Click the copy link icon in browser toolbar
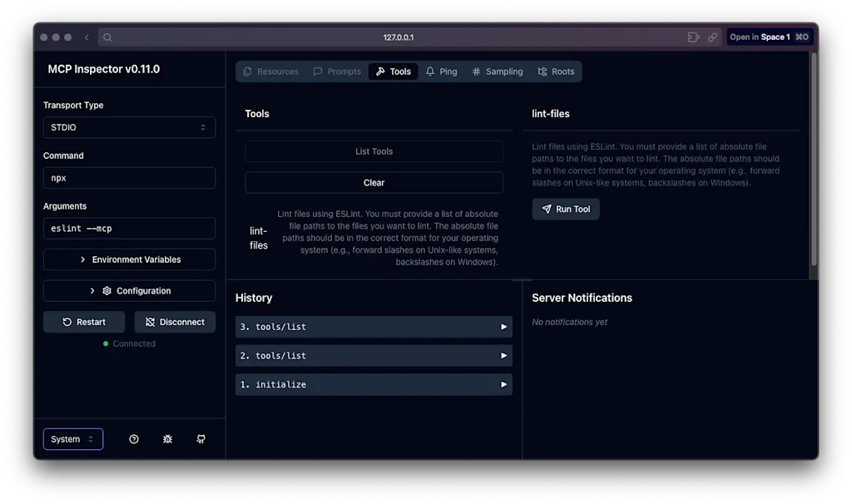This screenshot has width=852, height=504. pyautogui.click(x=712, y=37)
